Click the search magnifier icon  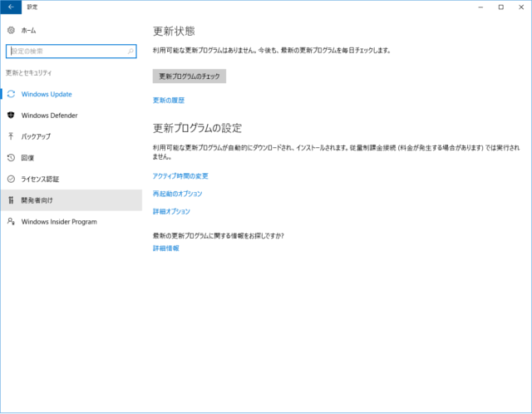(131, 52)
